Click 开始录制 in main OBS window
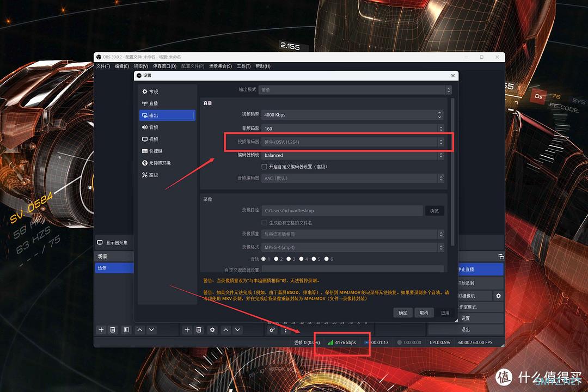The image size is (588, 392). [480, 283]
